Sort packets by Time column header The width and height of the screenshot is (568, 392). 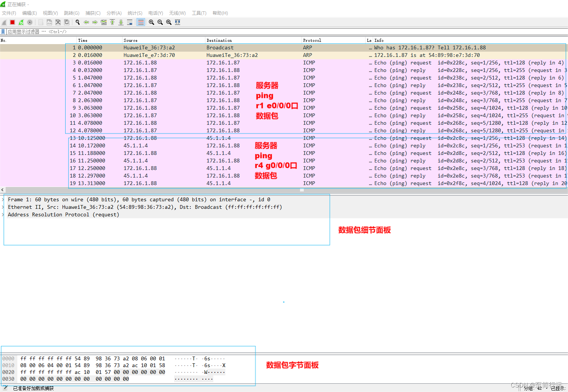pyautogui.click(x=100, y=40)
